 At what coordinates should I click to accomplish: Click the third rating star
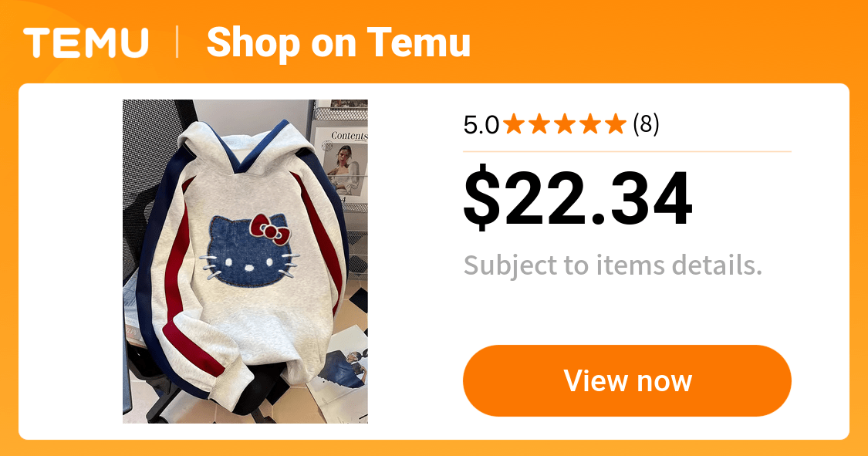[566, 124]
